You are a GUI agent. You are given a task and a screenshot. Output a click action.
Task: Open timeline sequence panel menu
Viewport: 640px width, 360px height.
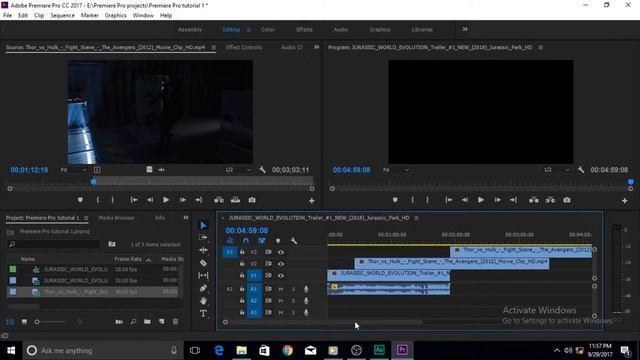416,218
